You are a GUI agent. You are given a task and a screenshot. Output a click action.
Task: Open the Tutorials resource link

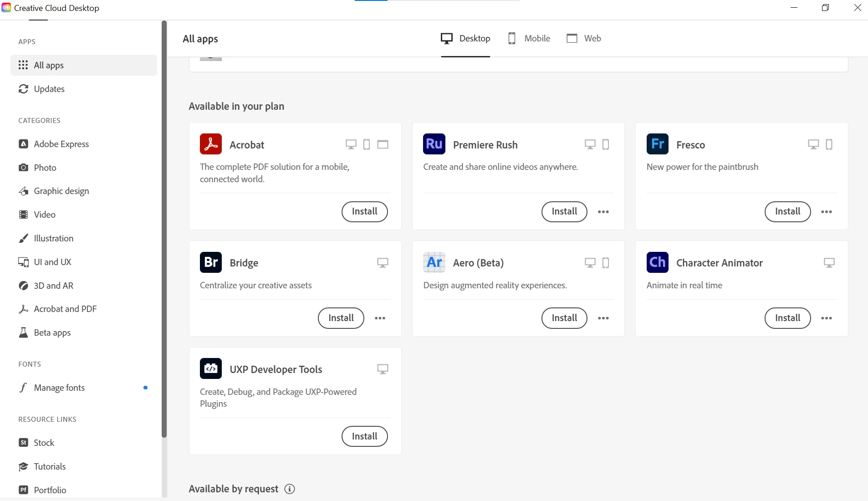(84, 466)
